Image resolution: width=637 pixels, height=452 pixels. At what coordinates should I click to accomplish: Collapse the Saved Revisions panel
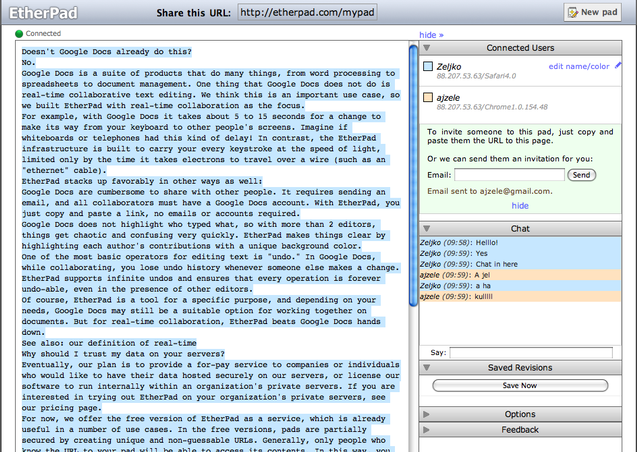[x=427, y=368]
